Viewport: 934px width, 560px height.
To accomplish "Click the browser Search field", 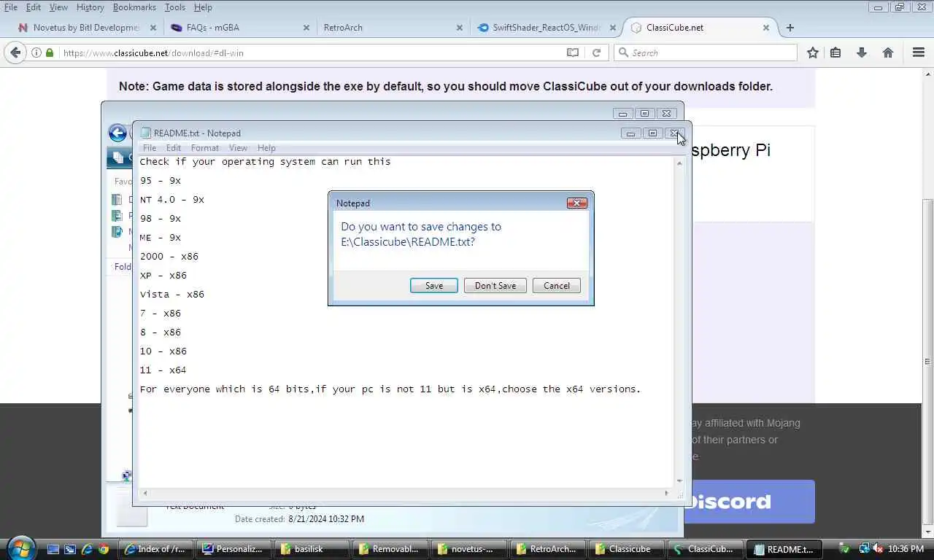I will click(x=706, y=52).
